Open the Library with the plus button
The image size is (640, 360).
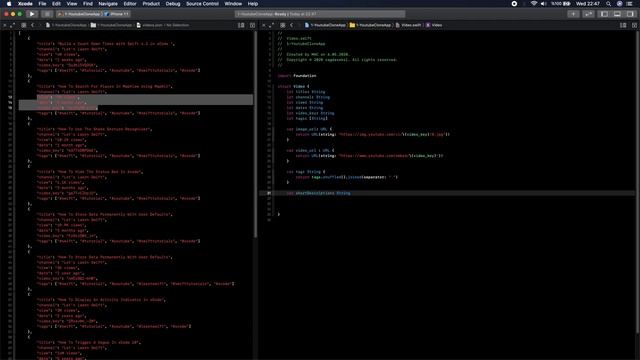click(x=573, y=14)
